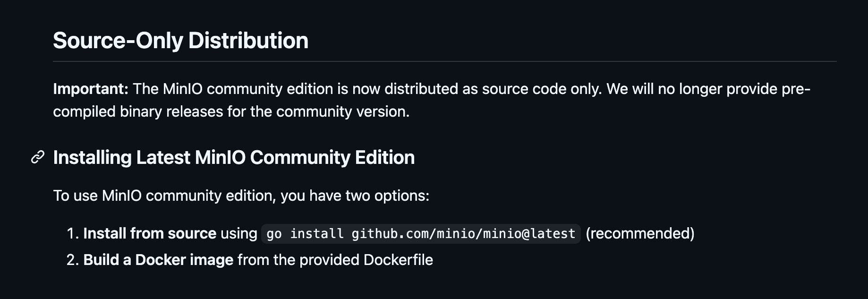Click the go install code snippet

tap(421, 234)
